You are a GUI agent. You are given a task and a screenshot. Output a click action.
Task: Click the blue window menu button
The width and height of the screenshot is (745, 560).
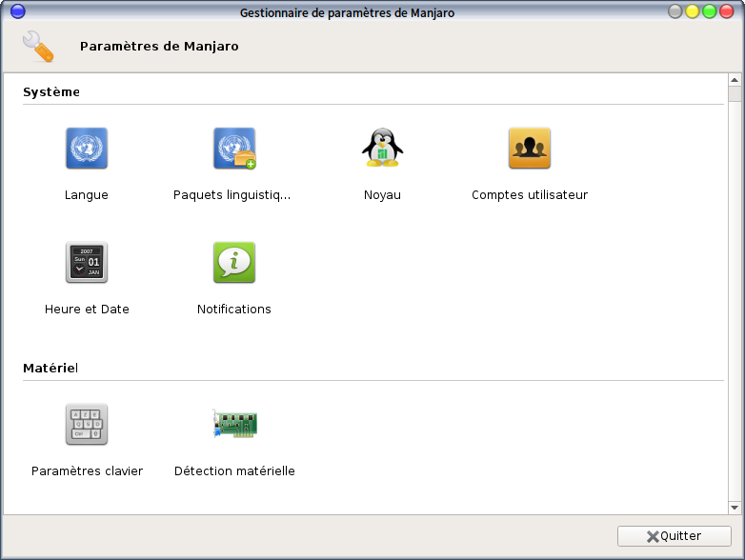[17, 11]
